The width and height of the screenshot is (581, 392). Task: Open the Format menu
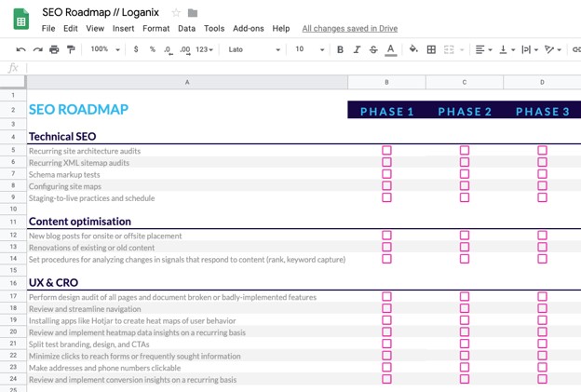tap(156, 29)
